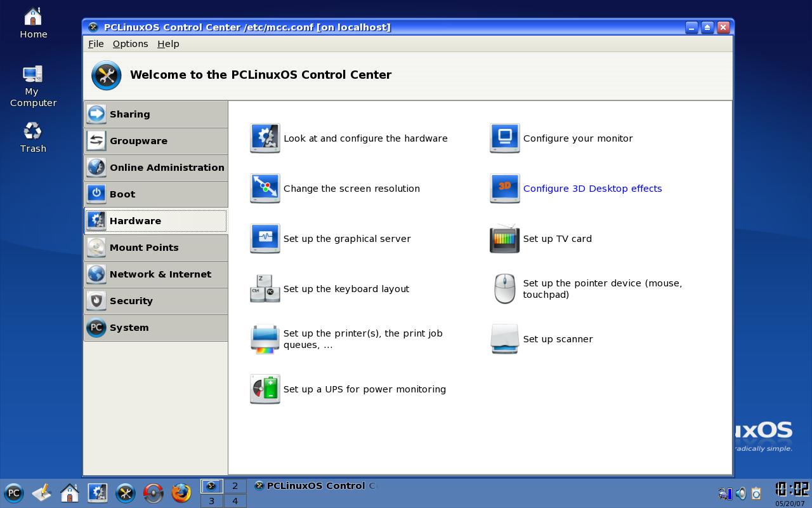Open the Help menu

pos(168,44)
